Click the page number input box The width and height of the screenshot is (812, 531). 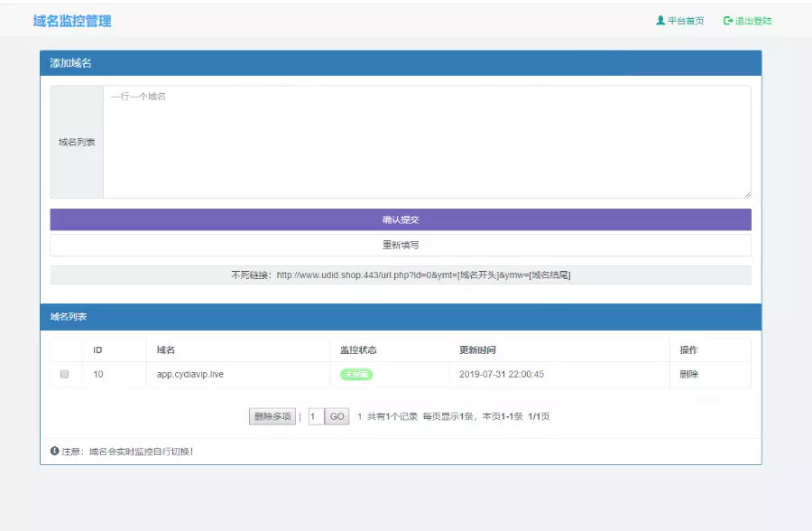click(316, 416)
